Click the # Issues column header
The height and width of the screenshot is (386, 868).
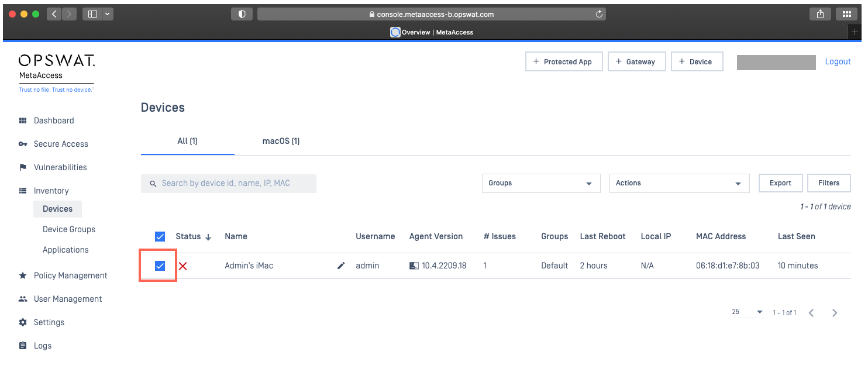[500, 236]
